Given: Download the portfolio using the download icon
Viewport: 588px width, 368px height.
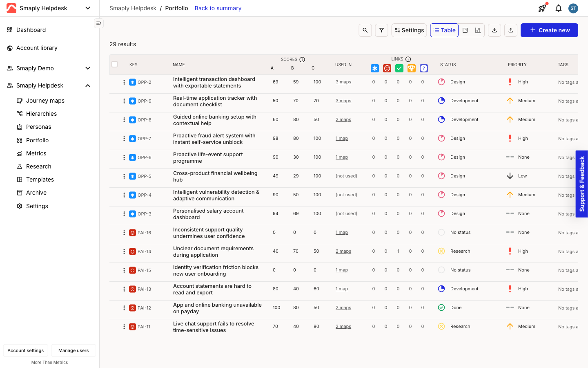Looking at the screenshot, I should (x=494, y=30).
